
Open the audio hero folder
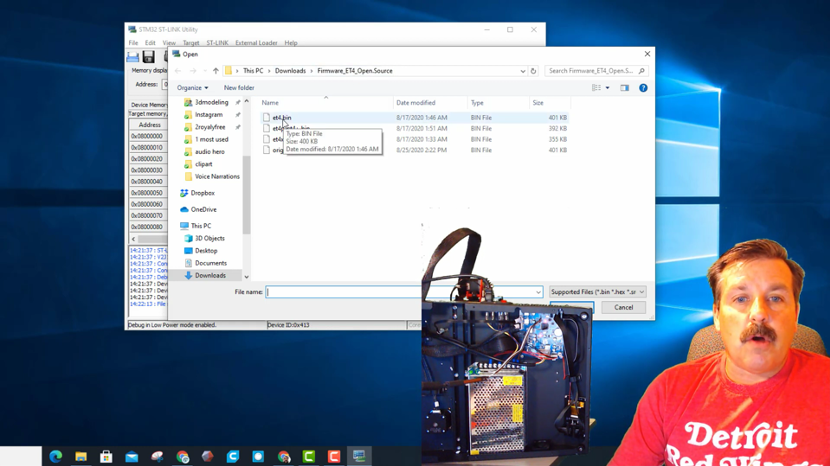pyautogui.click(x=210, y=152)
